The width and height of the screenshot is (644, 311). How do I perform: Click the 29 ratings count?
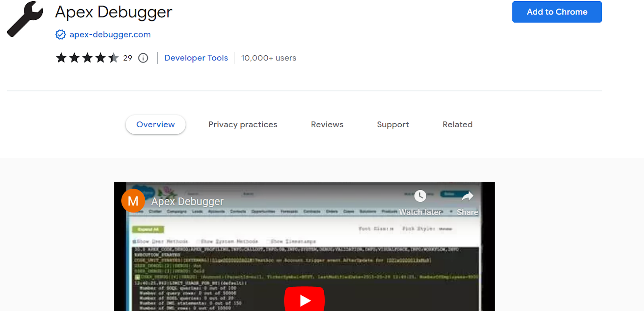click(128, 58)
